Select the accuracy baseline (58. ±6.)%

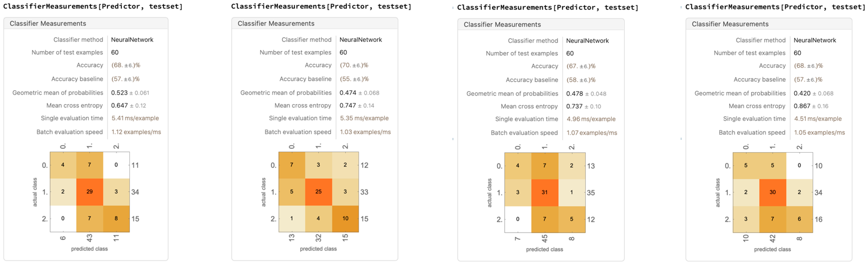click(x=581, y=80)
